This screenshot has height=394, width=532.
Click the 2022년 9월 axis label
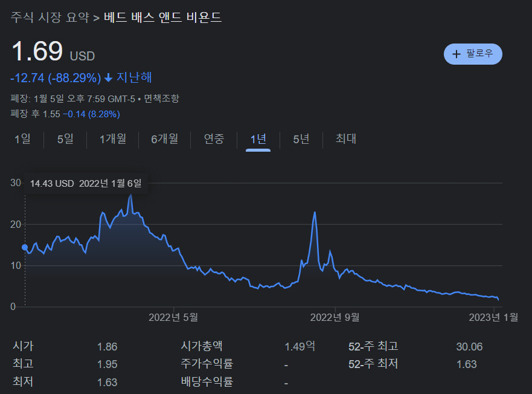pos(335,317)
